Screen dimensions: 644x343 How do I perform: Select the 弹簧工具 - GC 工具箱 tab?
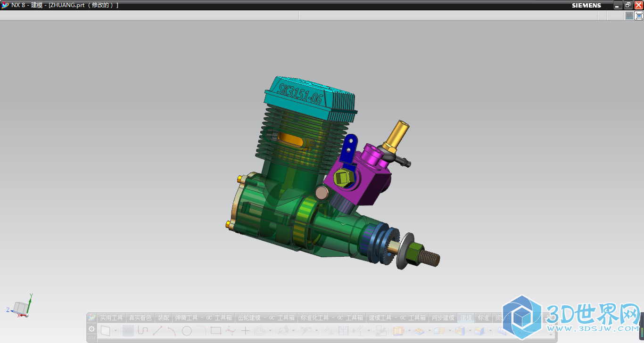point(203,318)
